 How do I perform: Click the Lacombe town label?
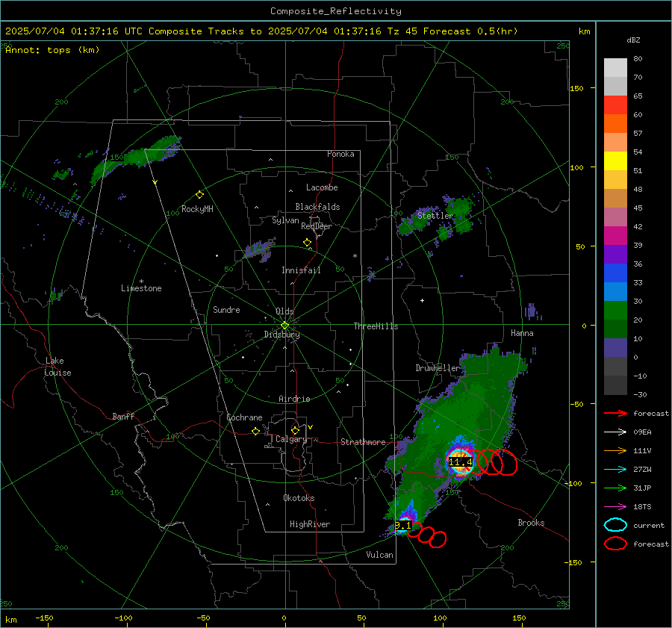(x=322, y=187)
